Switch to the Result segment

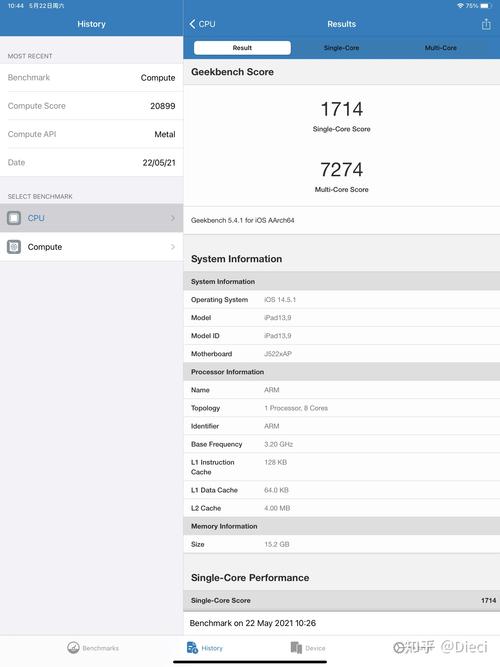click(x=242, y=48)
